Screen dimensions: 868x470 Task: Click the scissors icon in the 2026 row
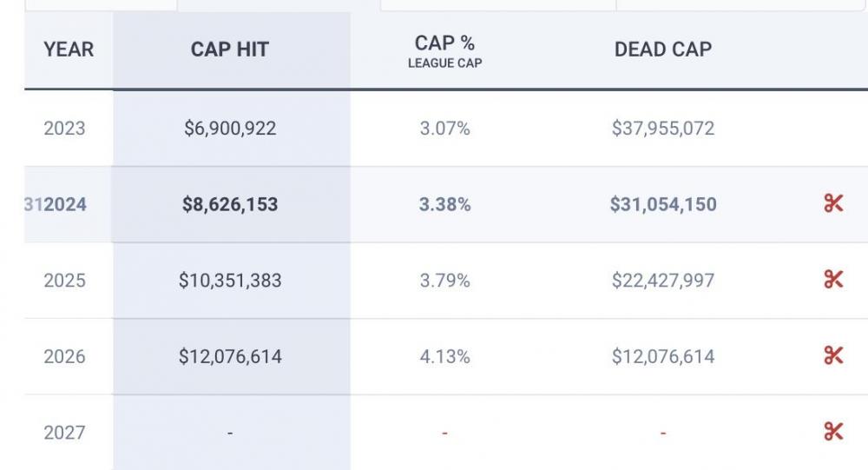point(833,355)
